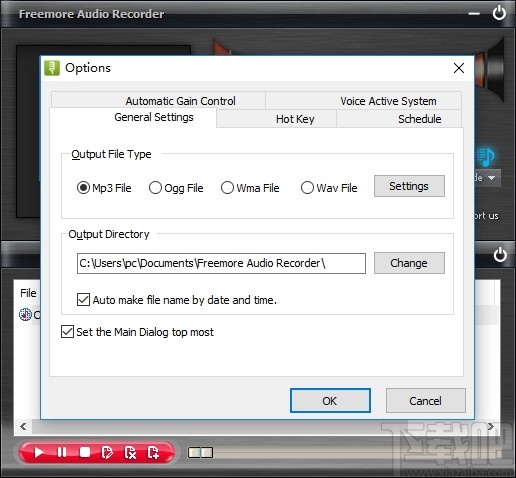This screenshot has width=516, height=478.
Task: Click the file list scroll left arrow
Action: pyautogui.click(x=23, y=426)
